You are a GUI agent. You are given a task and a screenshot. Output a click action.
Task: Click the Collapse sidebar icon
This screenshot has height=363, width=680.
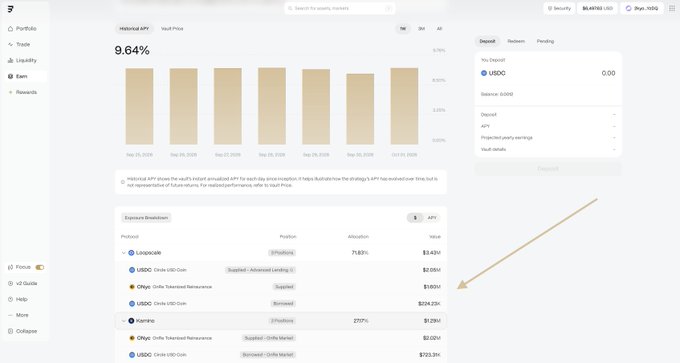pos(10,331)
